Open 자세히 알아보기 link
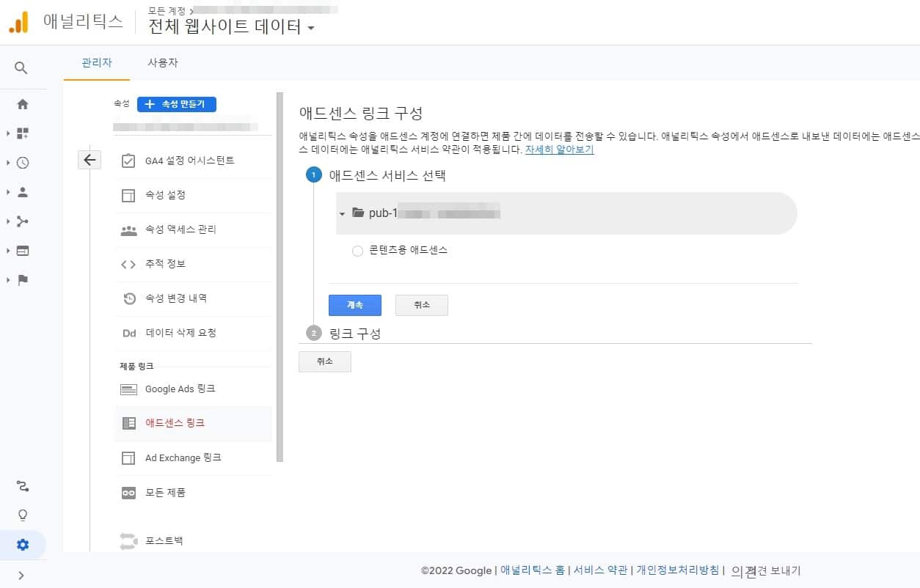Viewport: 920px width, 588px height. tap(560, 150)
